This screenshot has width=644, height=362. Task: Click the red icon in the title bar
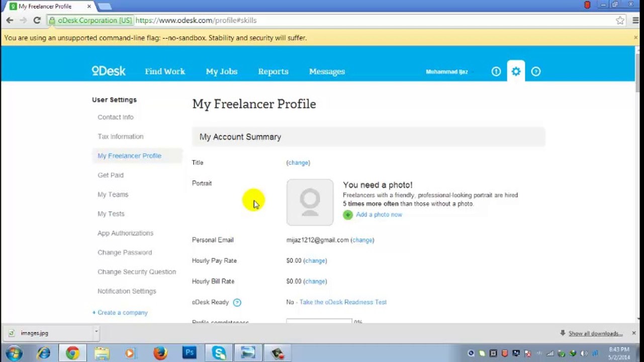click(x=587, y=5)
